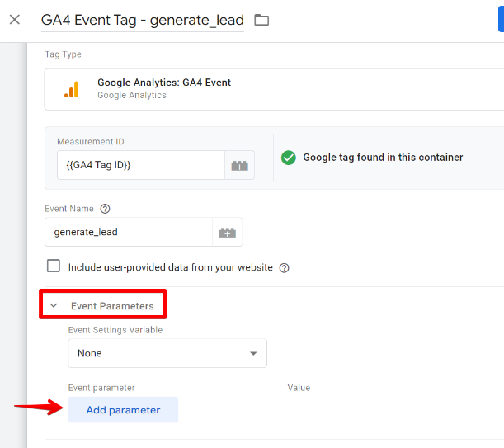
Task: Click help icon for user-provided data option
Action: pos(285,267)
